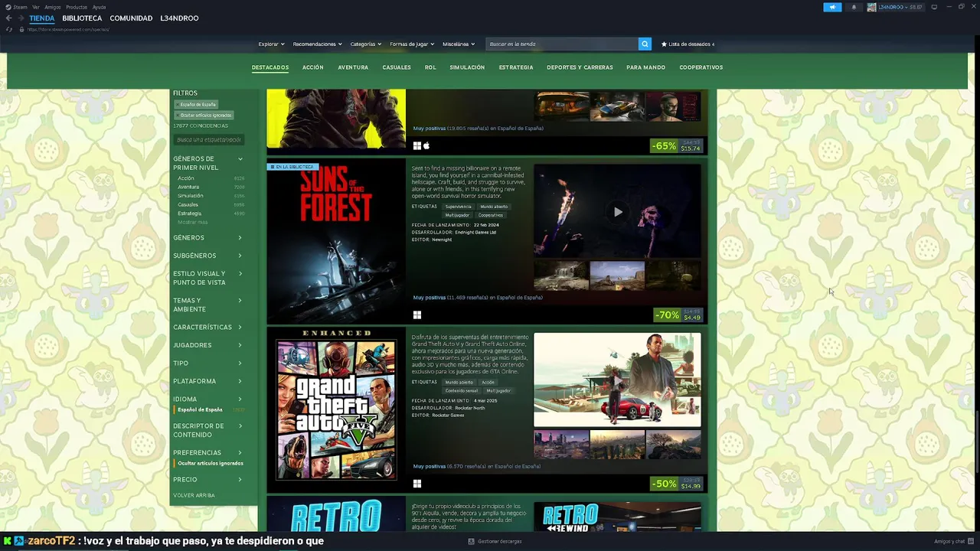Screen dimensions: 980x551
Task: Click the downloads manager icon
Action: pos(472,541)
